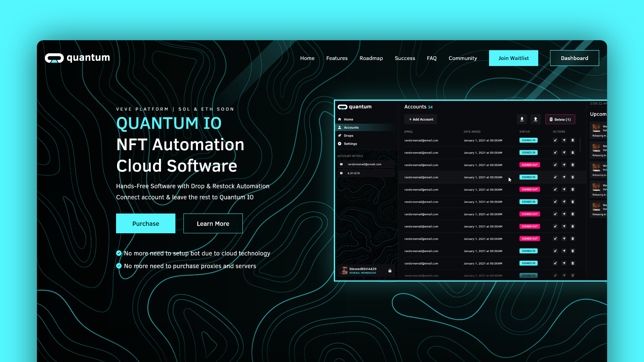Click the download accounts icon above the table
Image resolution: width=644 pixels, height=362 pixels.
(522, 119)
